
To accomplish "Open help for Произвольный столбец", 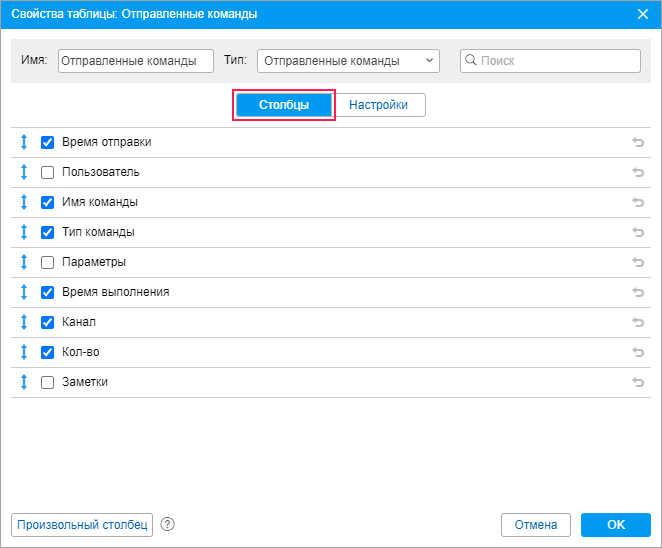I will tap(167, 524).
